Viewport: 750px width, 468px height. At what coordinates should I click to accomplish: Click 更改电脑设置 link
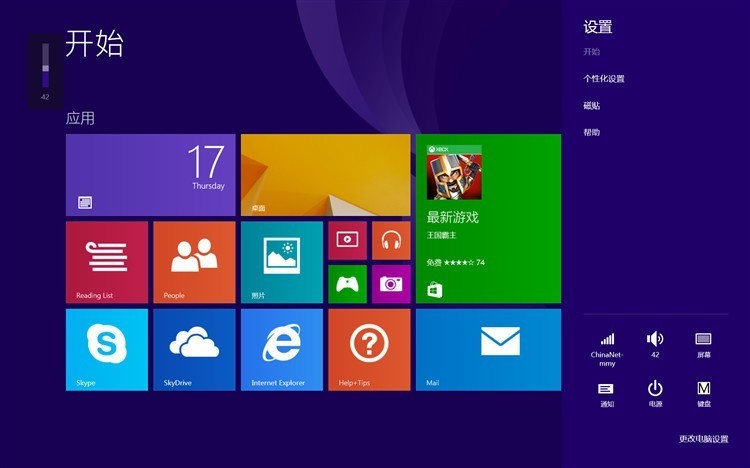point(704,439)
